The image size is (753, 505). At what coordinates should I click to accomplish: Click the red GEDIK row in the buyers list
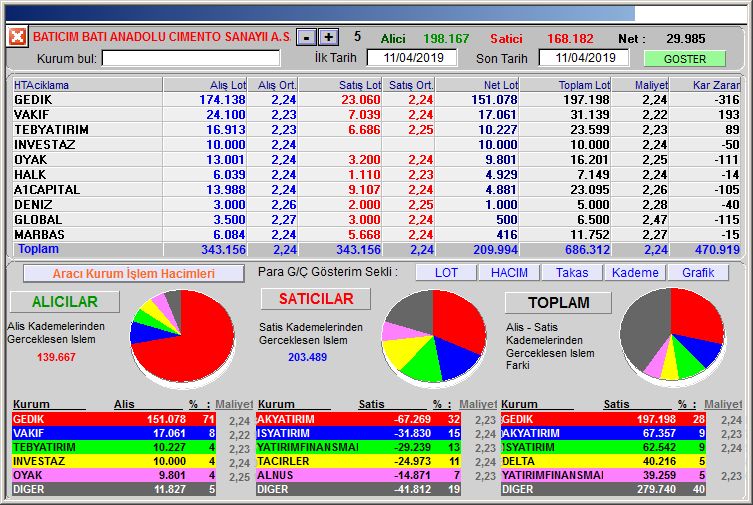tap(114, 419)
